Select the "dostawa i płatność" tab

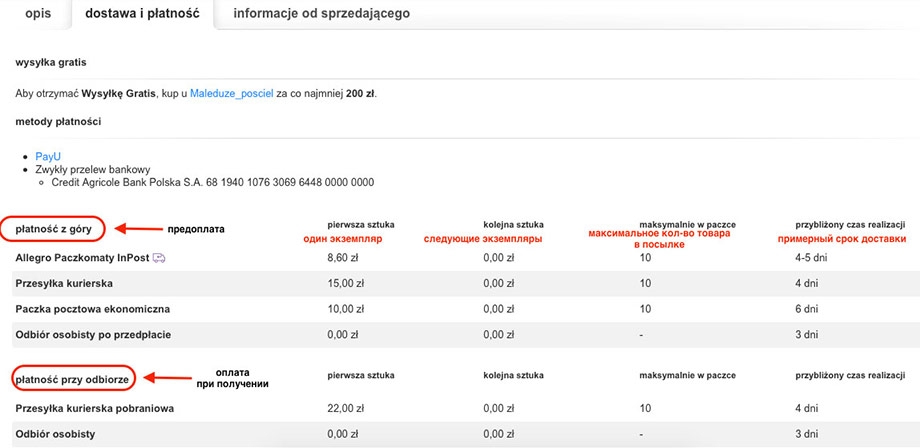[142, 14]
